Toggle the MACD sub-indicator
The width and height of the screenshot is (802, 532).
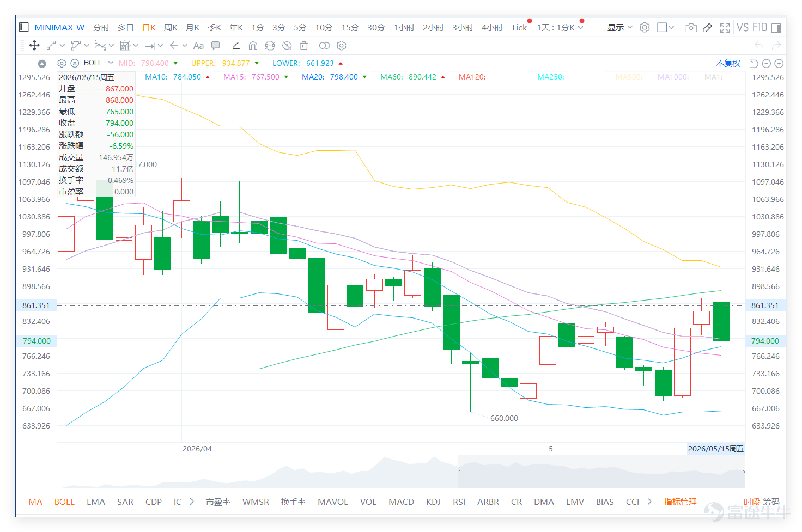tap(401, 502)
